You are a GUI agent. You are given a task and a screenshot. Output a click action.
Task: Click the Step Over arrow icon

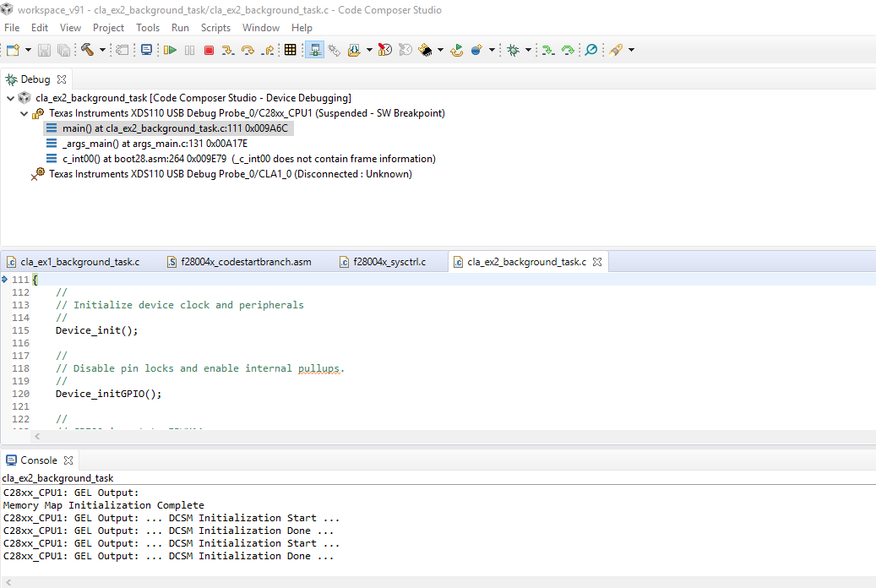click(x=248, y=50)
